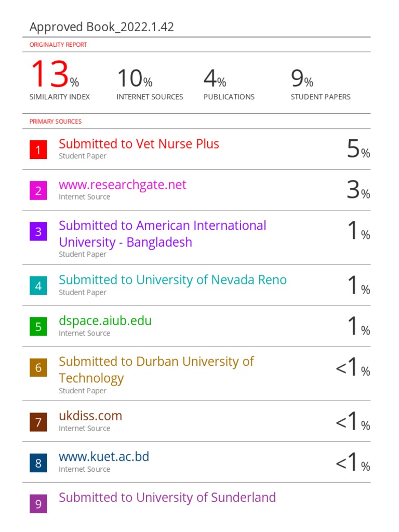Open American International University - Bangladesh source
399x532 pixels.
point(162,234)
